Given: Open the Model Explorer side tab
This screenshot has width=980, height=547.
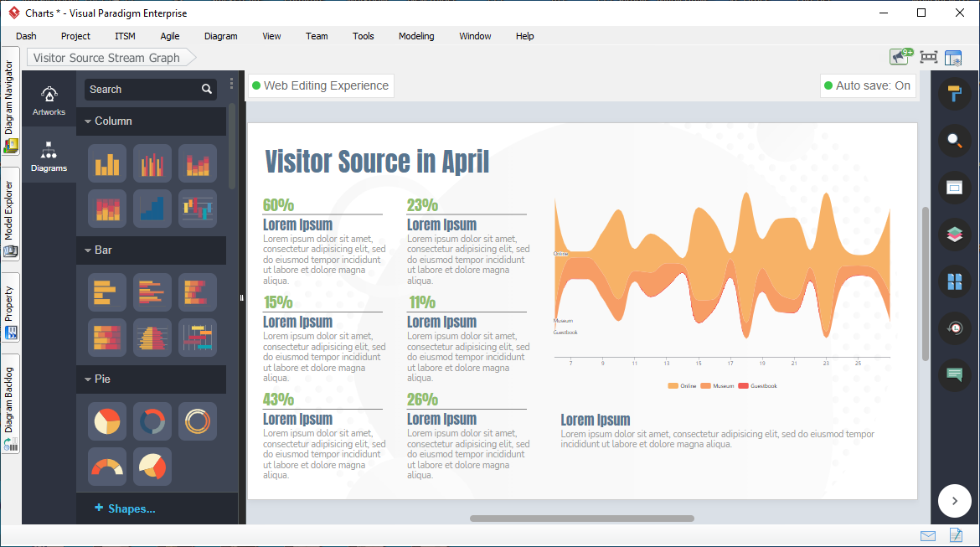Looking at the screenshot, I should coord(10,214).
